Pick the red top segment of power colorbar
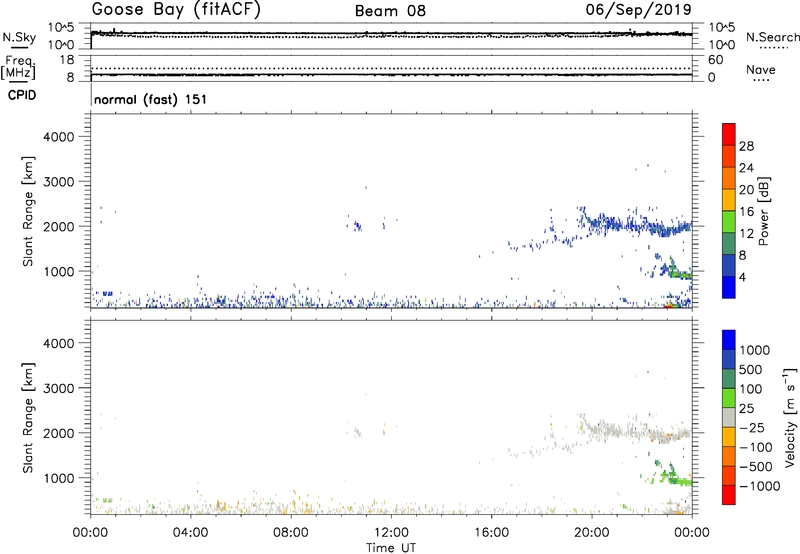 coord(729,134)
